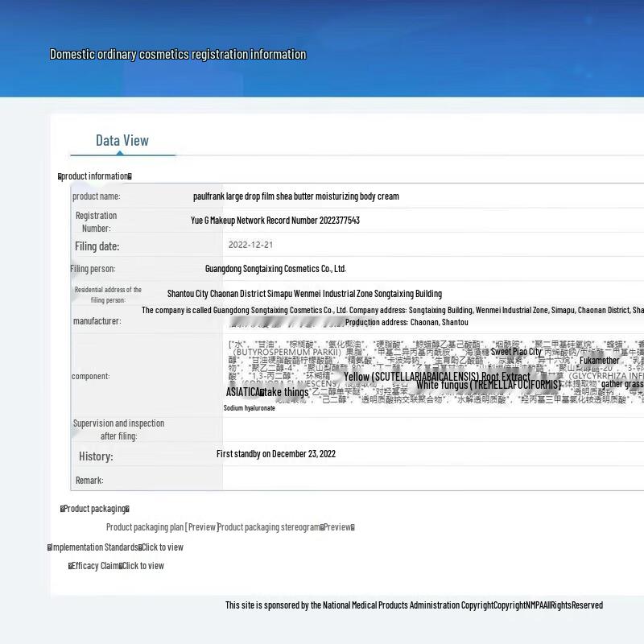Click the Product packaging plan Preview link
Image resolution: width=644 pixels, height=644 pixels.
point(162,527)
